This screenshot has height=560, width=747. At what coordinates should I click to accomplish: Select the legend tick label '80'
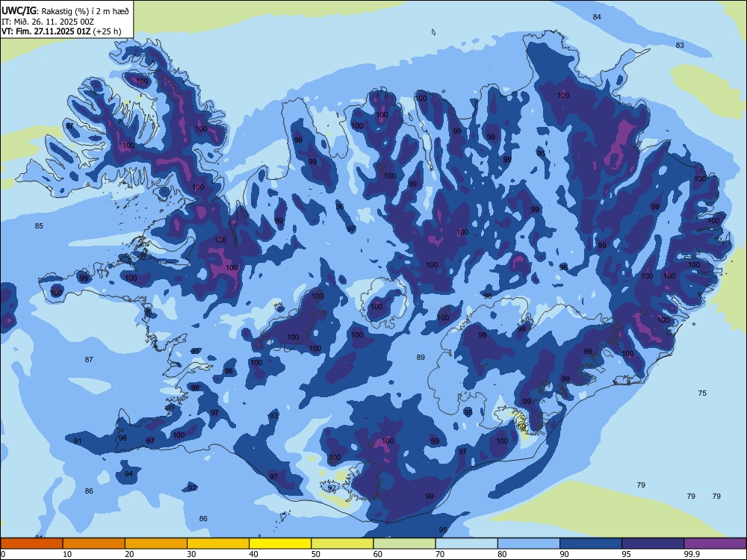click(502, 554)
